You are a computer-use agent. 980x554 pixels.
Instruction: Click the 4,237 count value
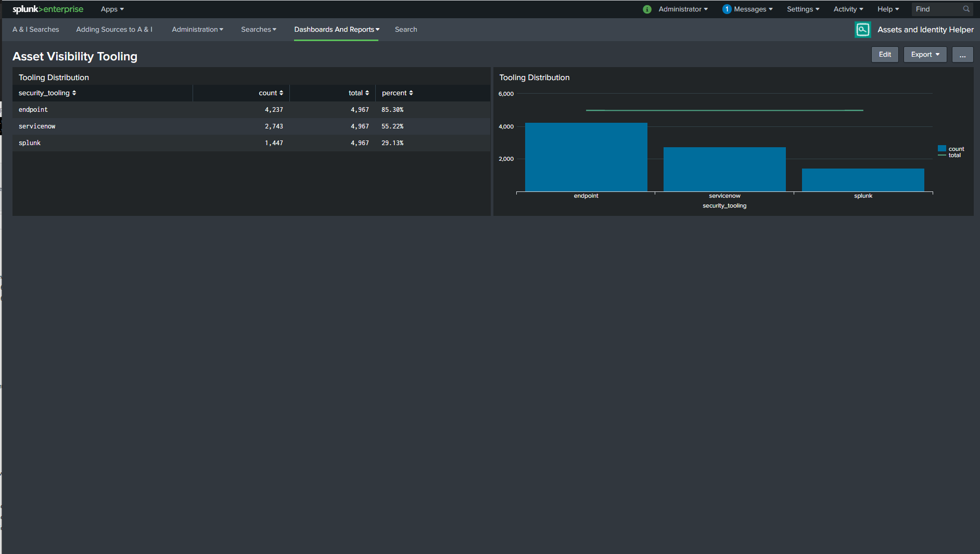pos(274,110)
